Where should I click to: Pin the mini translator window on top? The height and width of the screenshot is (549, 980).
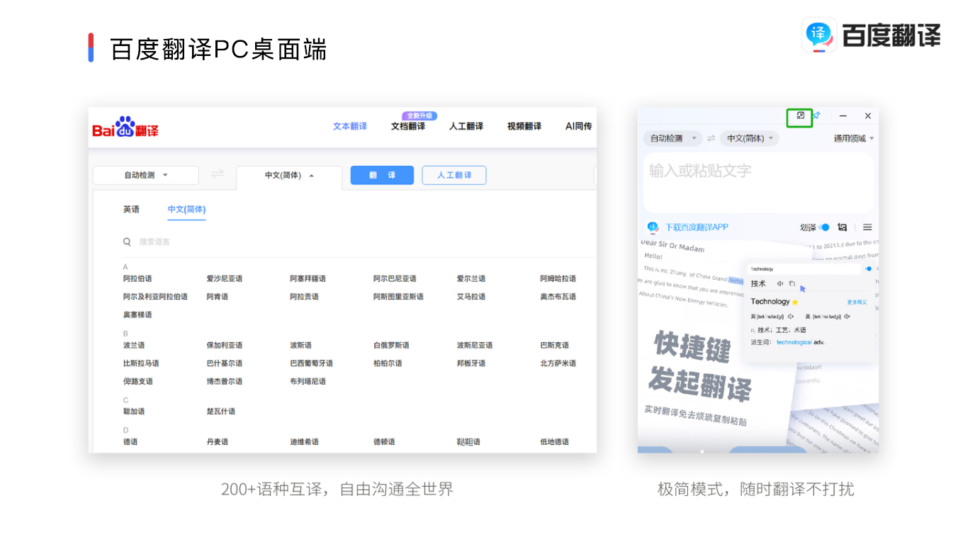pos(816,115)
